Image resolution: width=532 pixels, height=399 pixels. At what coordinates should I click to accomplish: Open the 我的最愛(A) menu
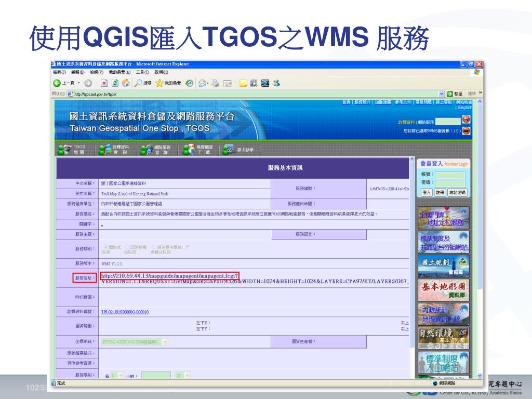pos(119,72)
